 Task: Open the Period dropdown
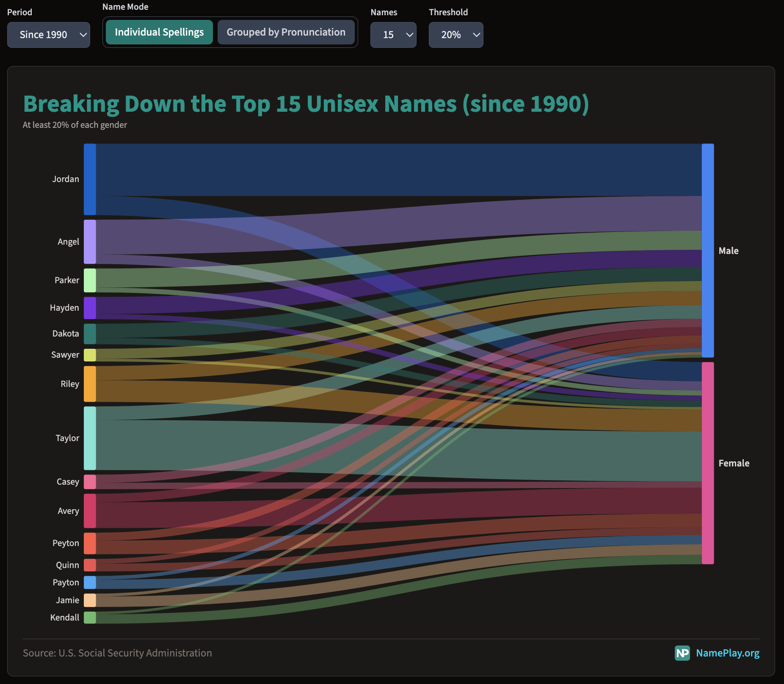48,35
